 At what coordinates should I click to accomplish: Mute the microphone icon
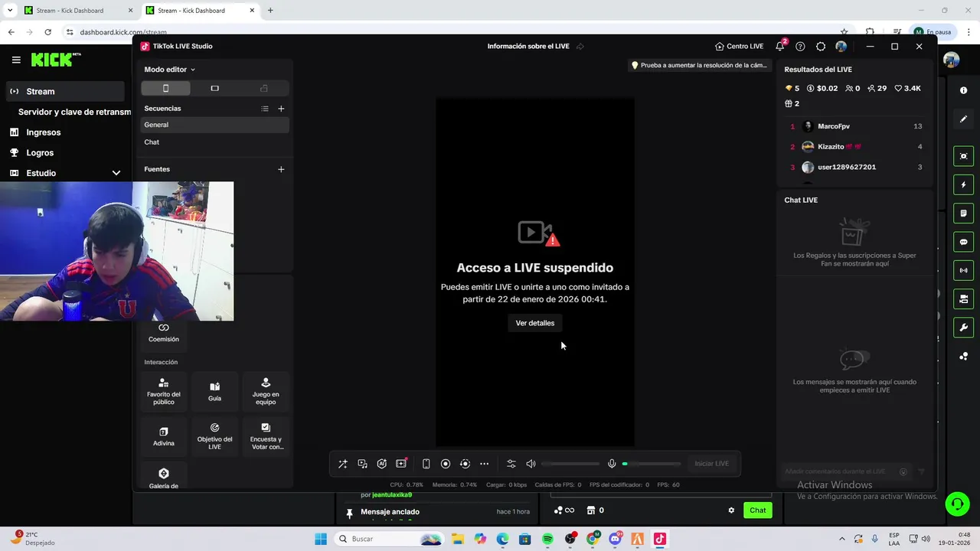coord(612,464)
